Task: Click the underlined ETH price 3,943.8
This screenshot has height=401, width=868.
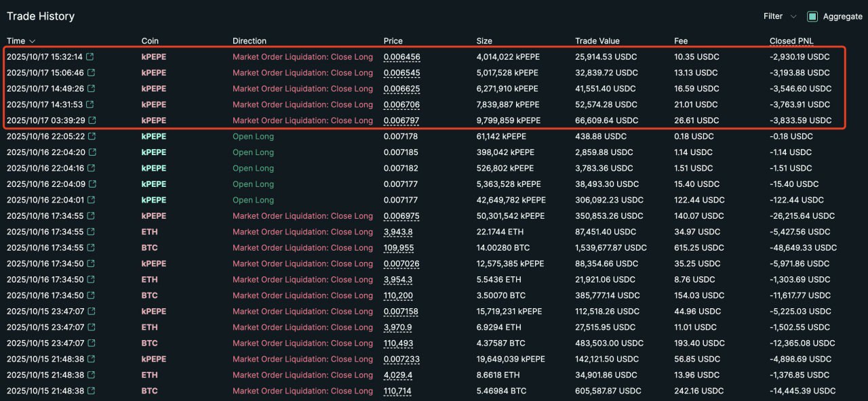Action: pyautogui.click(x=397, y=232)
